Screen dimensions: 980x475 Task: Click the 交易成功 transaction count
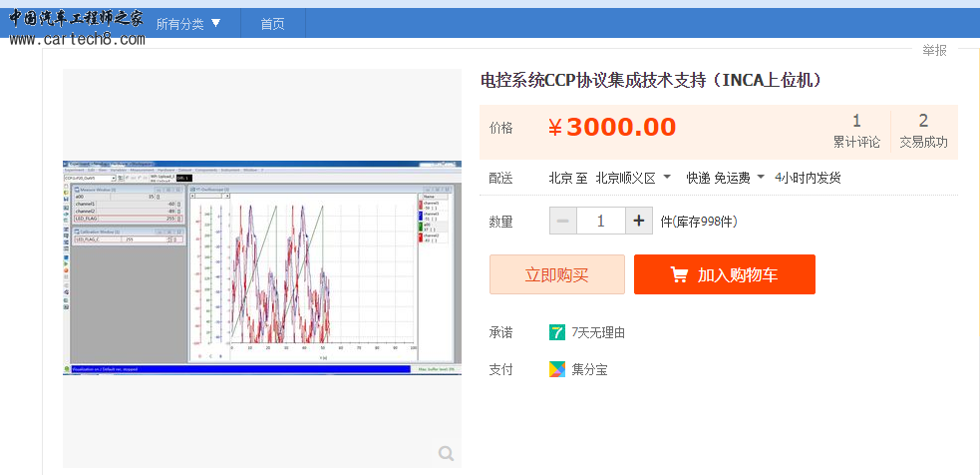[x=923, y=131]
